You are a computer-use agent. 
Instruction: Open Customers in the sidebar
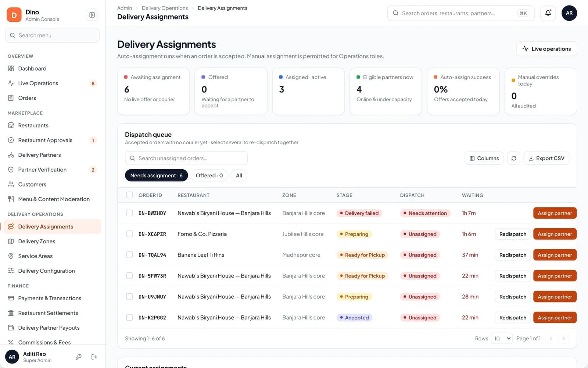[x=52, y=184]
